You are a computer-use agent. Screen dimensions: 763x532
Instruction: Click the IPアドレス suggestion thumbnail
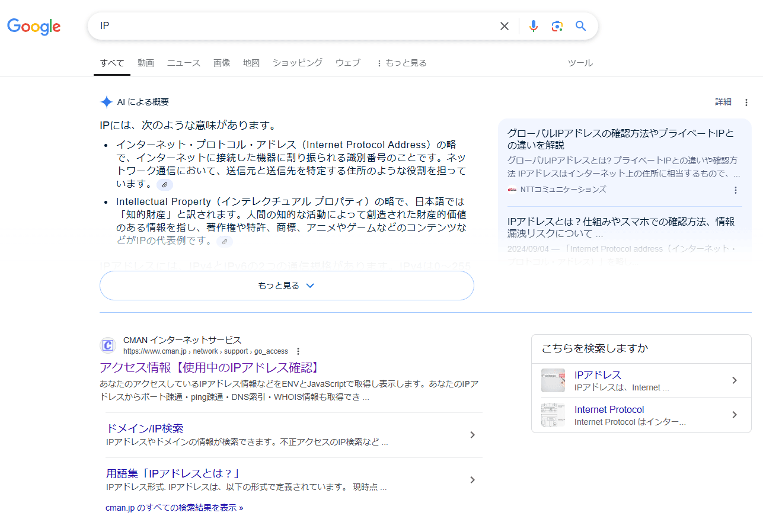[x=553, y=380]
